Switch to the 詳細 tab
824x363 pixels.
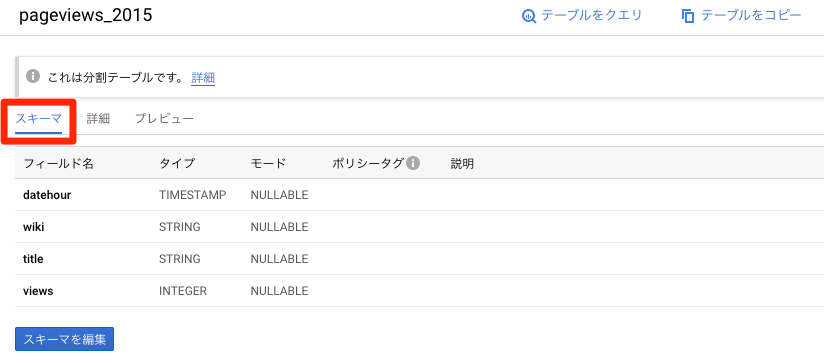[x=98, y=119]
